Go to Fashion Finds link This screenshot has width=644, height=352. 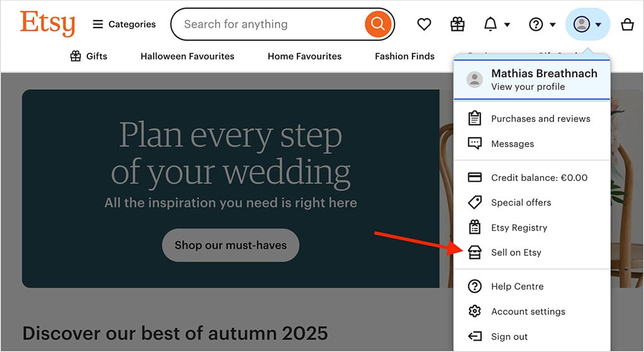(x=404, y=57)
